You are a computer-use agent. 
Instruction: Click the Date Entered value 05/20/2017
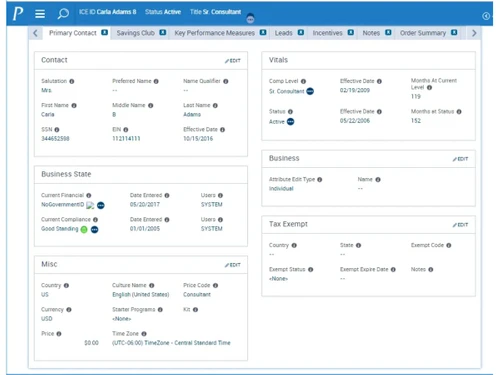point(145,204)
